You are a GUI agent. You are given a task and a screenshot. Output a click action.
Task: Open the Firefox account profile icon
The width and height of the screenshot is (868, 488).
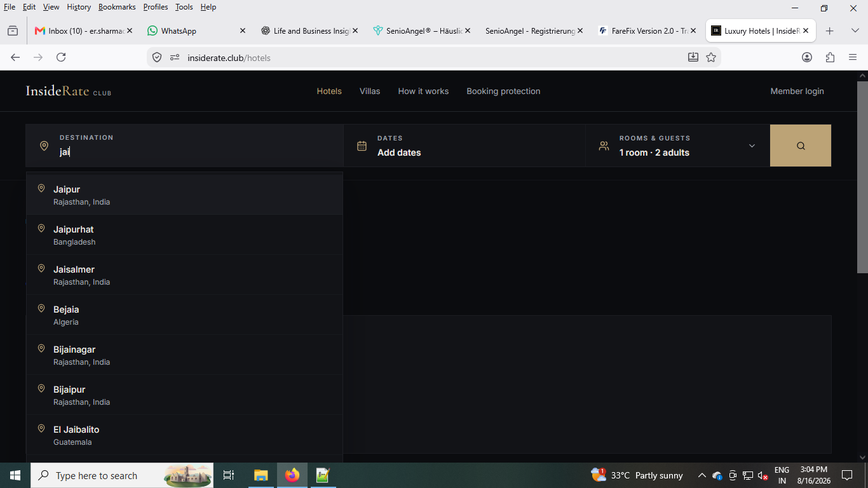807,57
